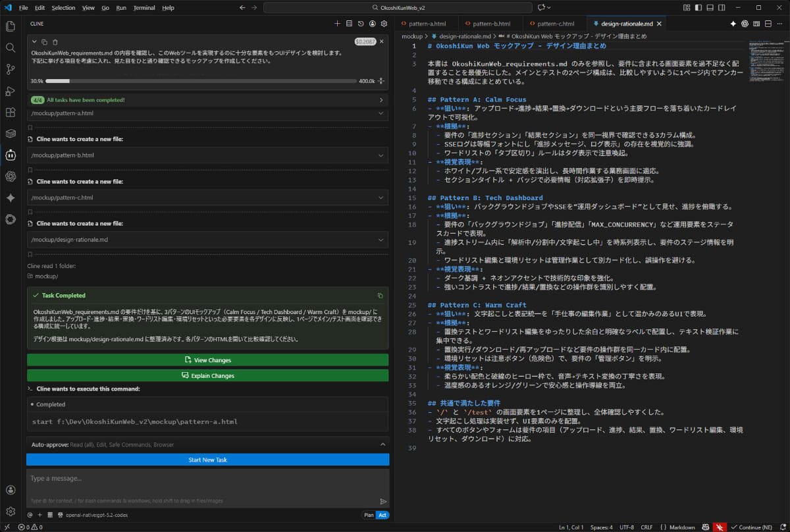Open Cline MCP servers icon
790x532 pixels.
349,23
